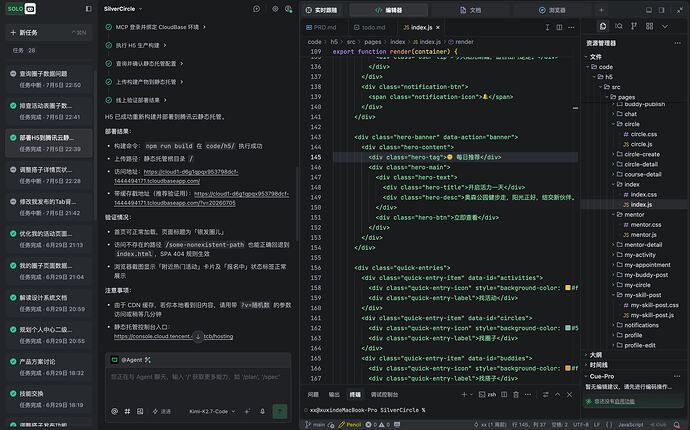The image size is (690, 430).
Task: Click the Agent chat message input field
Action: 198,385
